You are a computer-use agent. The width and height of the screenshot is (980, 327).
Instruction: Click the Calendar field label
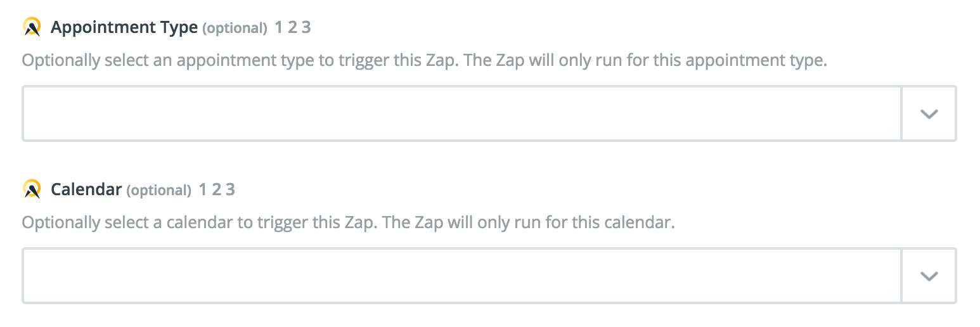[86, 189]
